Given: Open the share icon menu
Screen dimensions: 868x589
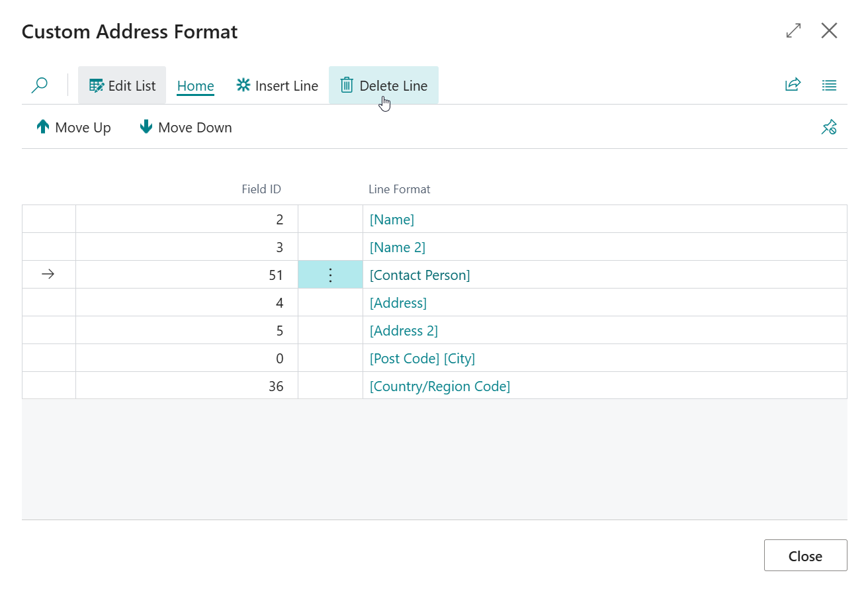Looking at the screenshot, I should point(793,85).
